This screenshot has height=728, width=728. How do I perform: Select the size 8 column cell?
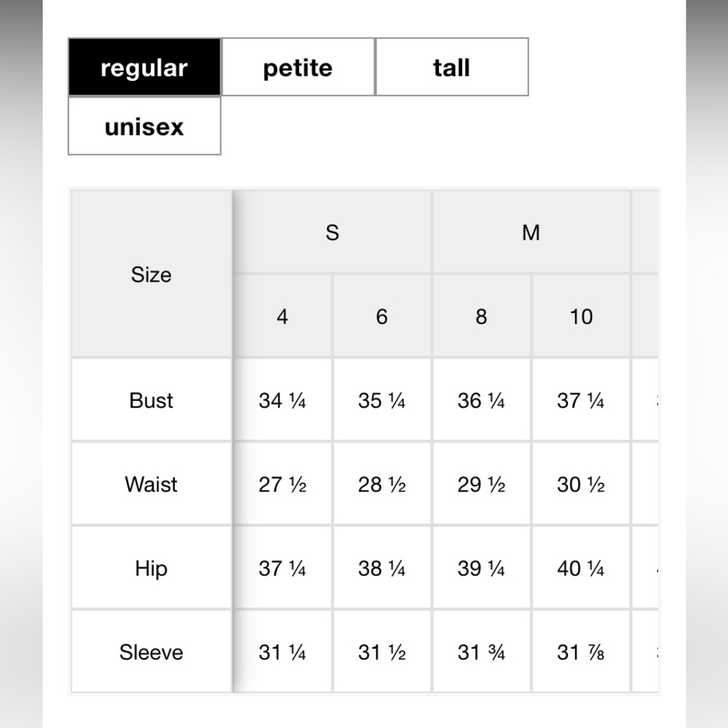click(x=481, y=317)
